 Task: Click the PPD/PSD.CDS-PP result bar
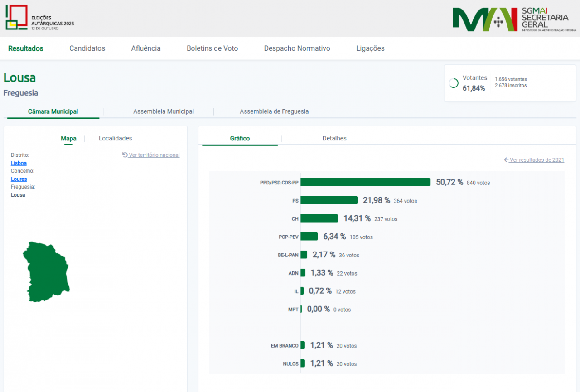pos(365,182)
